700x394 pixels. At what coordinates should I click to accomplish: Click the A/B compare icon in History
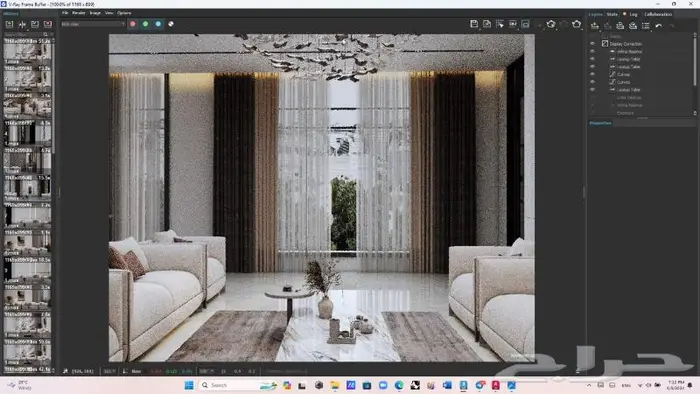pos(22,24)
